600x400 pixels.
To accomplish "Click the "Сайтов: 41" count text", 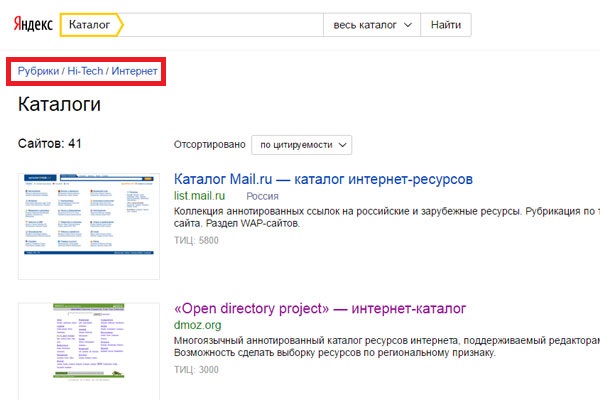I will pyautogui.click(x=50, y=144).
